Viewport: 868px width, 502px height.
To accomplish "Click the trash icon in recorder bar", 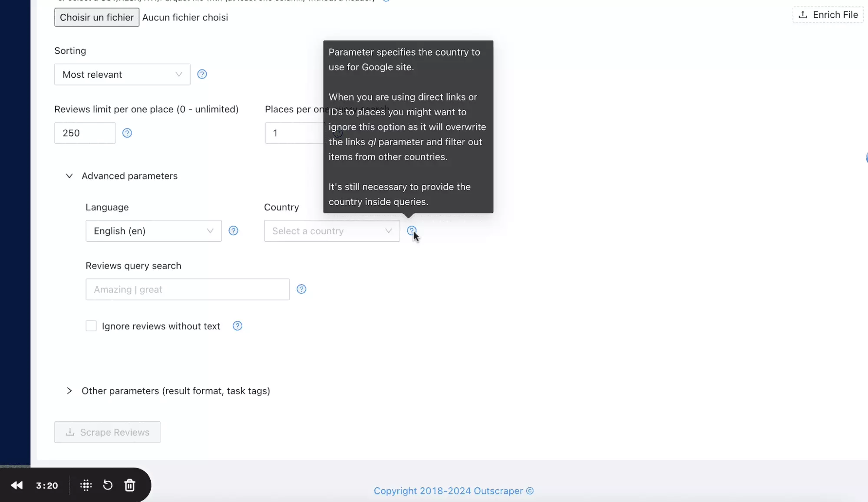I will [x=130, y=485].
